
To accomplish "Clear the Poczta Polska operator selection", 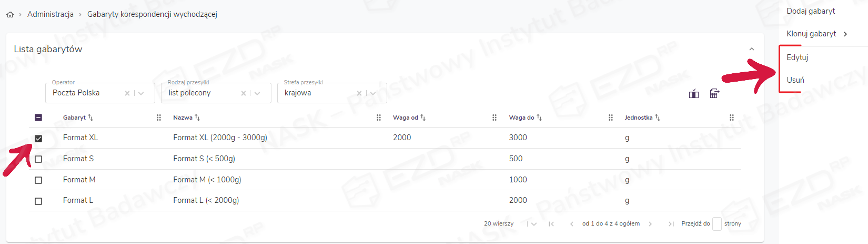I will click(127, 93).
